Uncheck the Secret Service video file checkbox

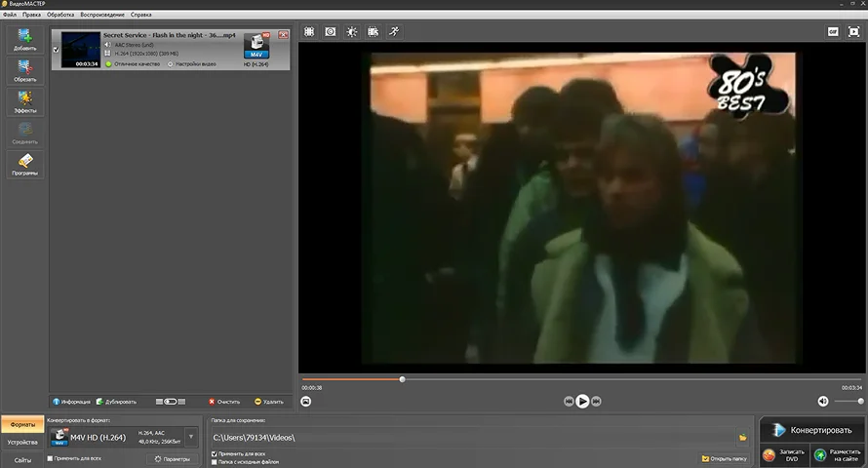coord(56,49)
